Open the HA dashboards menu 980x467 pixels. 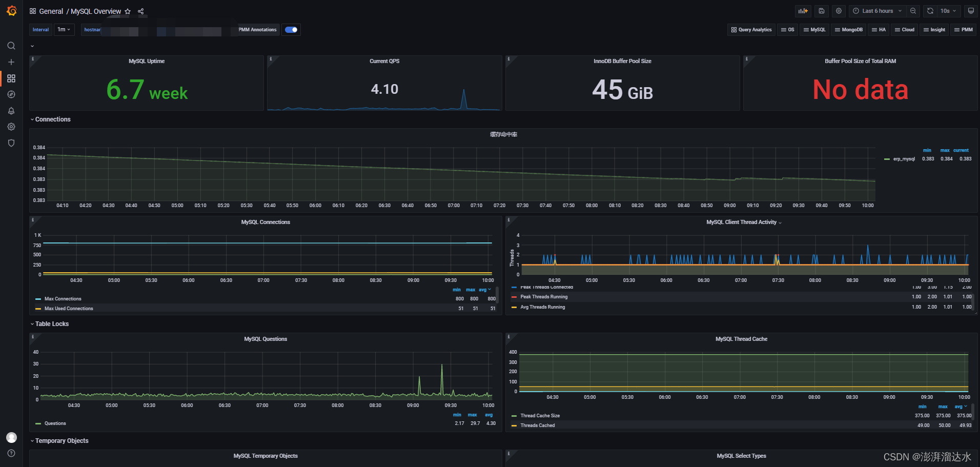tap(879, 30)
